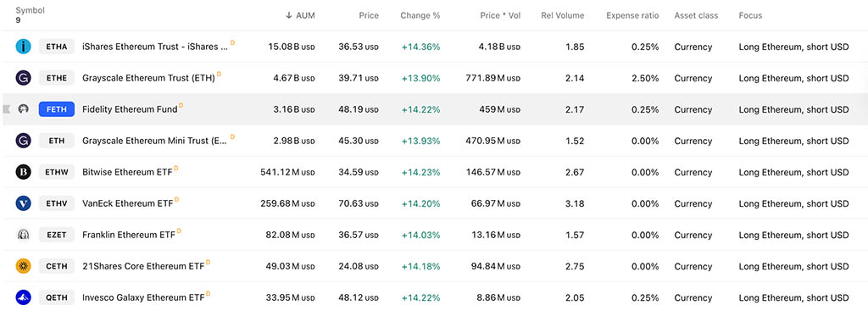Click the Bitwise logo icon
Screen dimensions: 868x322
point(23,172)
